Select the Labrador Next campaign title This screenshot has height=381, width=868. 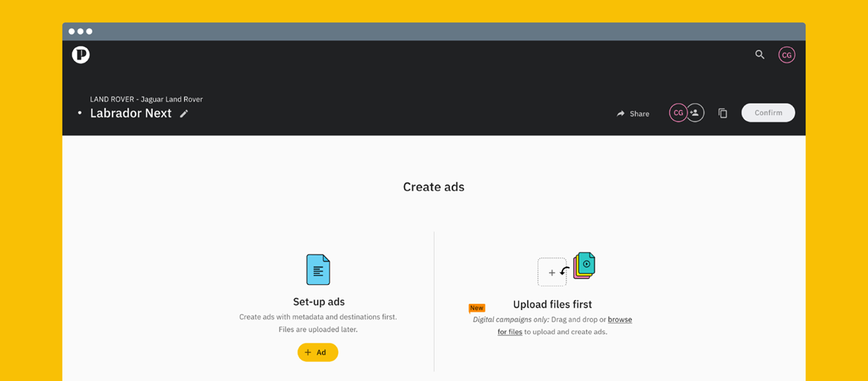[131, 114]
